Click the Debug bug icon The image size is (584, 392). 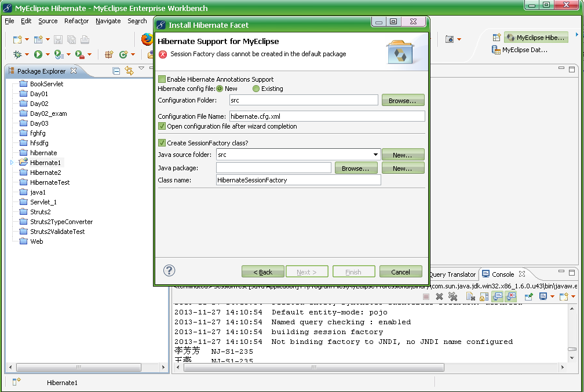point(17,54)
